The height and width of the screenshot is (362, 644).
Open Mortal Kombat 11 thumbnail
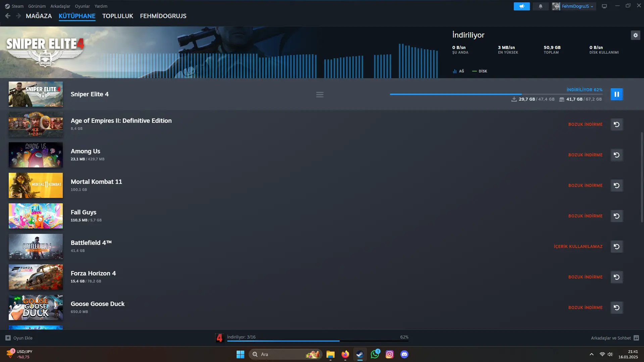(x=36, y=186)
